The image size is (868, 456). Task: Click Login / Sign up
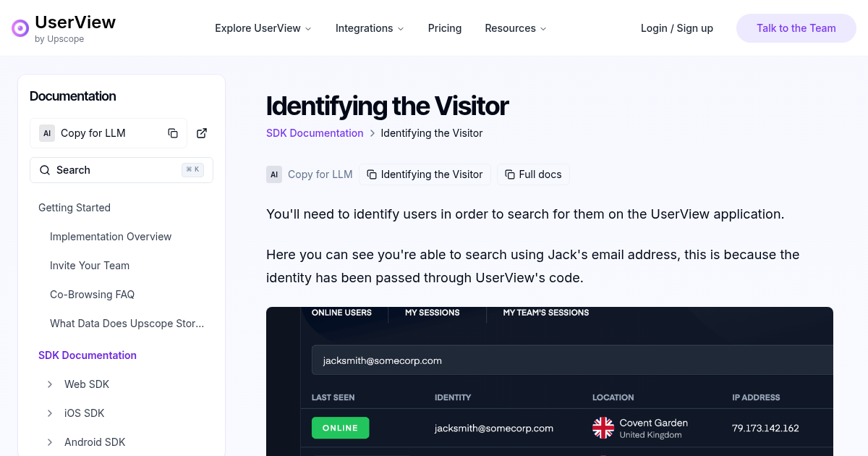tap(677, 28)
